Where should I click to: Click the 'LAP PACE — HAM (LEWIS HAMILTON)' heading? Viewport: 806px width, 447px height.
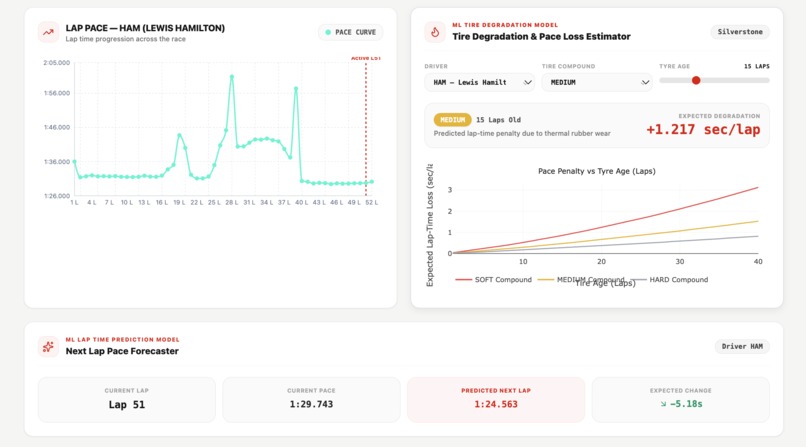tap(145, 28)
